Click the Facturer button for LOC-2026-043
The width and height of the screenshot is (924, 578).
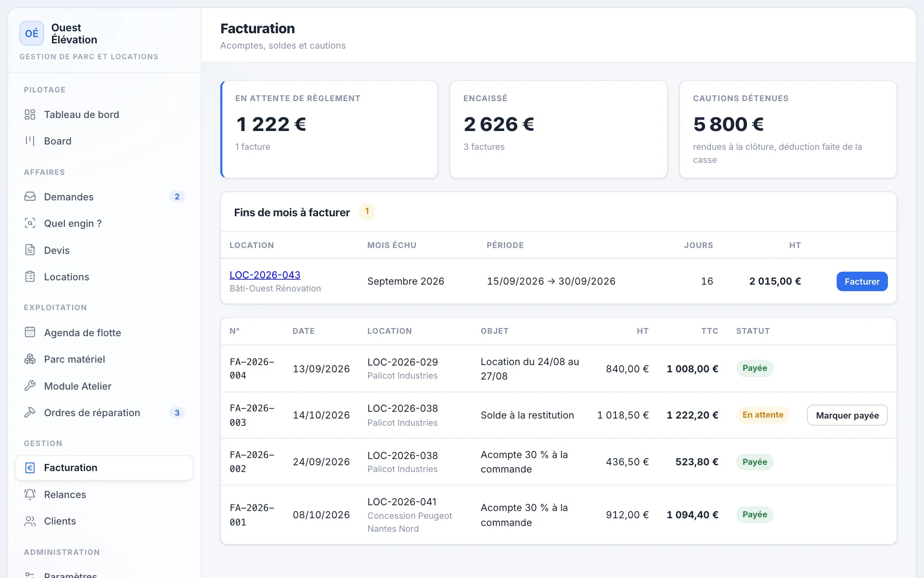(x=862, y=281)
